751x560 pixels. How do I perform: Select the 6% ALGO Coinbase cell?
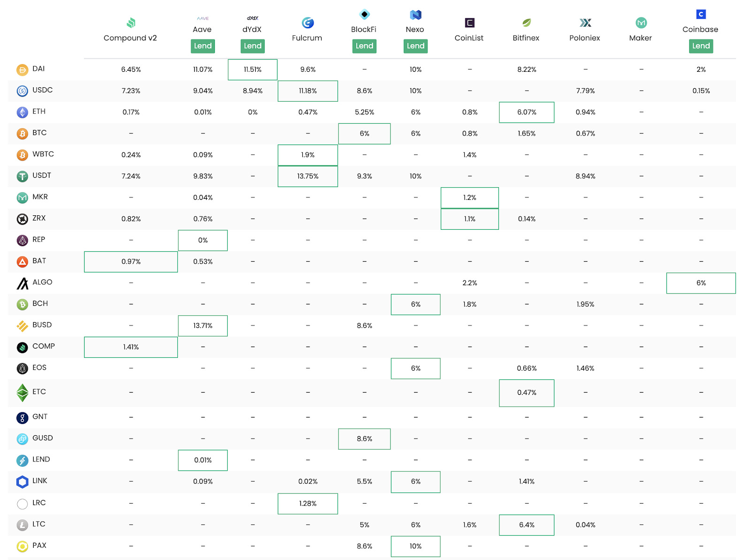[x=701, y=283]
